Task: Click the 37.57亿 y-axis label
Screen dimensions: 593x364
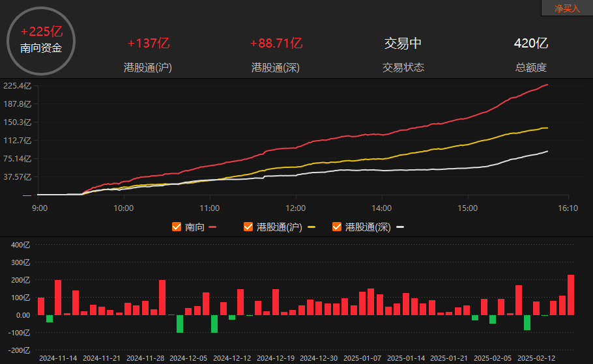Action: pos(18,177)
